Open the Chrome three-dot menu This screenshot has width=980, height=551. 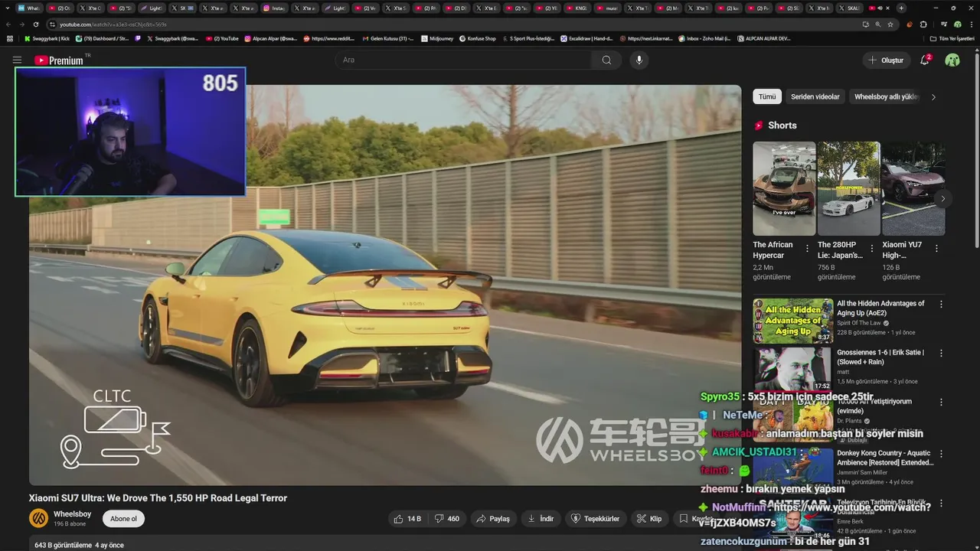[970, 24]
